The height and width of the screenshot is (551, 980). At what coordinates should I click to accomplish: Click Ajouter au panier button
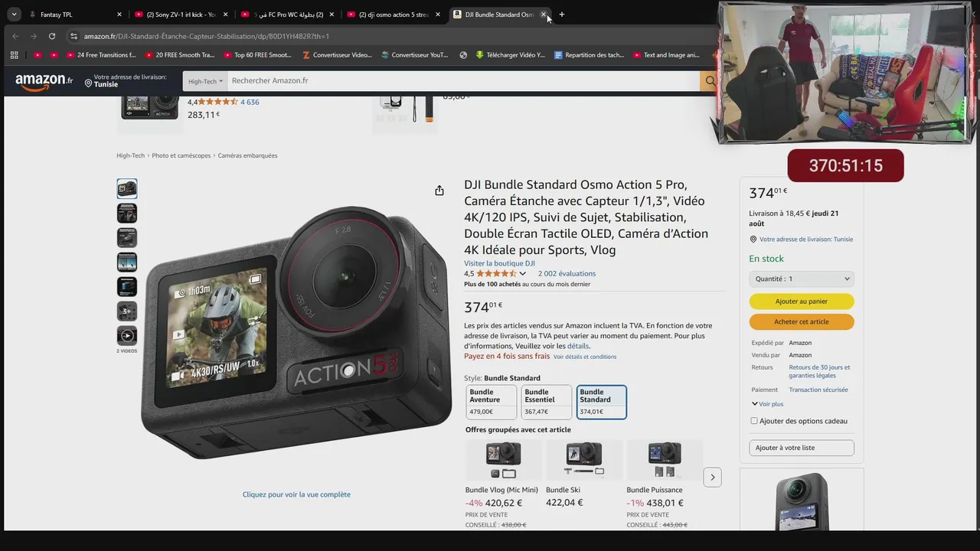(x=802, y=302)
